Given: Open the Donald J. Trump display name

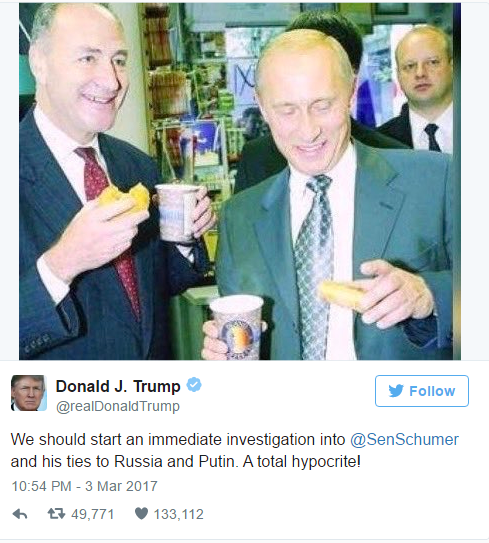Looking at the screenshot, I should [118, 386].
